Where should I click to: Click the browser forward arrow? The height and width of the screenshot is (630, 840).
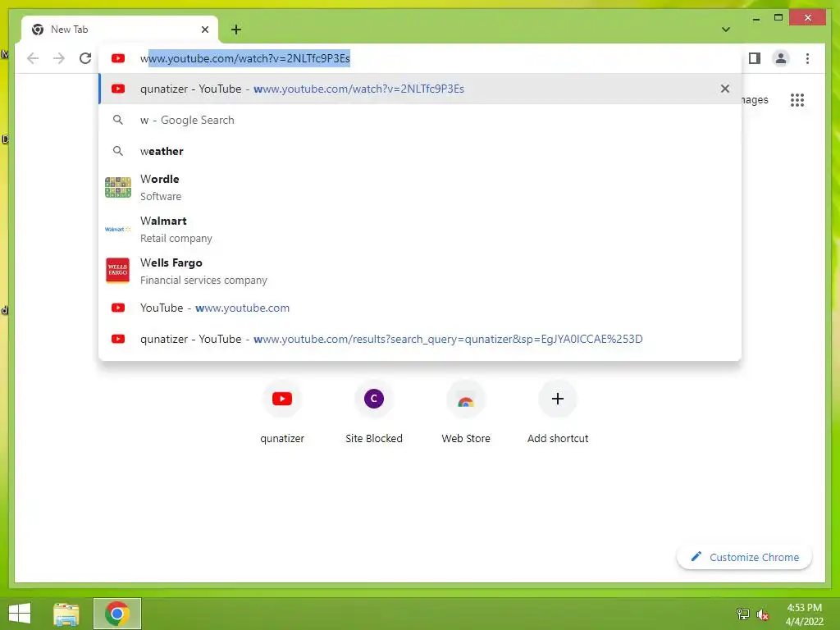(59, 58)
